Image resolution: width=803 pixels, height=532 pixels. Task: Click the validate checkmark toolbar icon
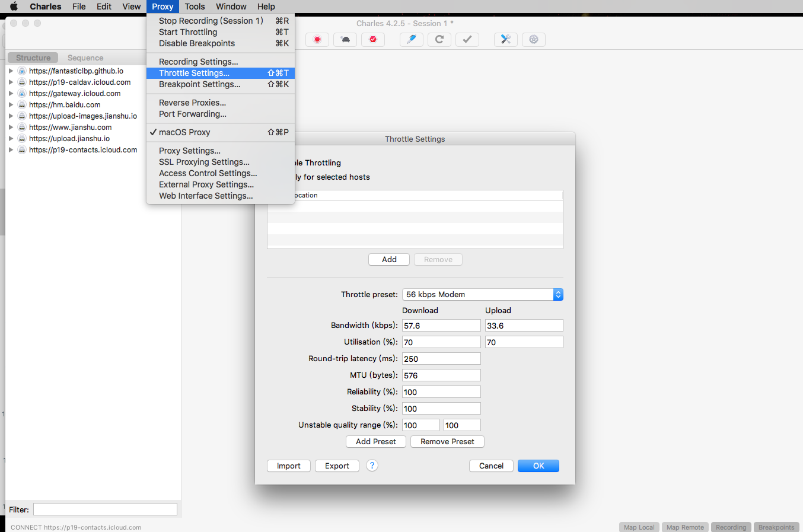pos(467,40)
